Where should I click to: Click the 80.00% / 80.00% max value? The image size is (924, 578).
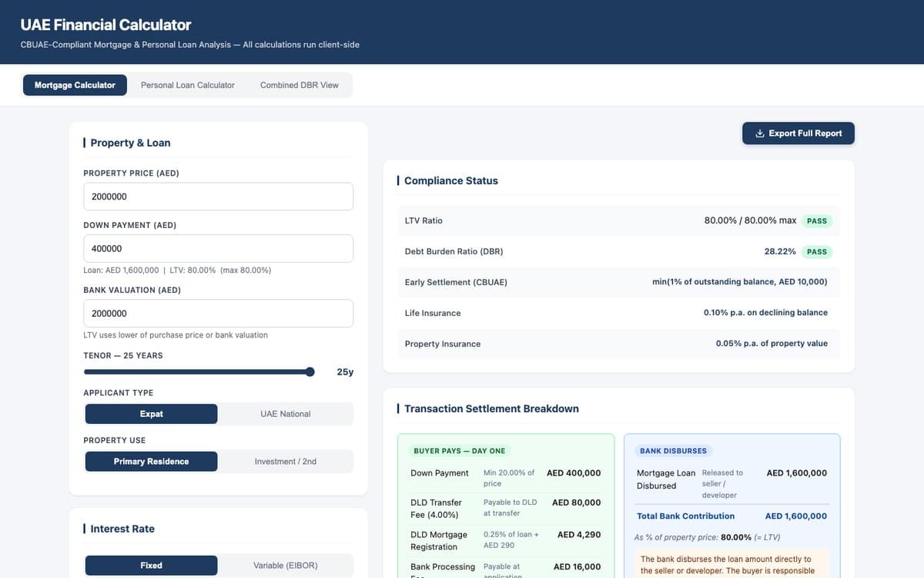tap(750, 220)
